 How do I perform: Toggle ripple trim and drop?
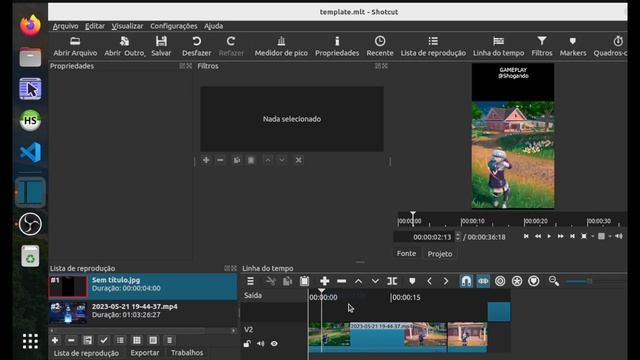point(500,281)
